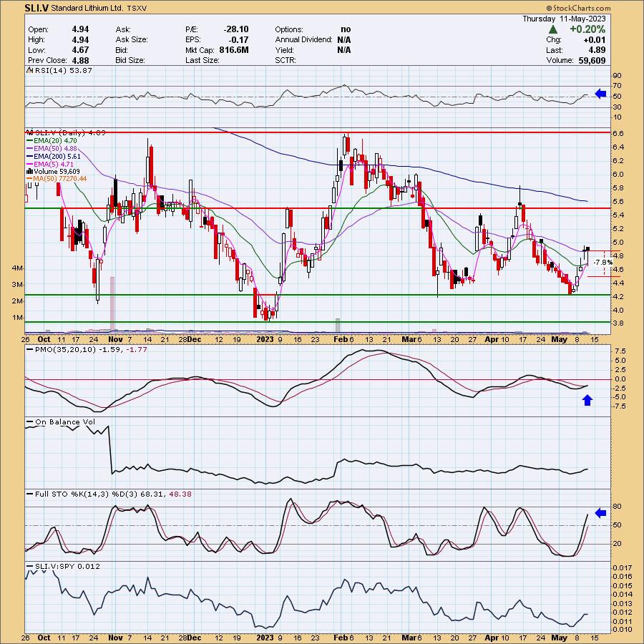
Task: Click the 2023 label on upper date axis
Action: pyautogui.click(x=265, y=339)
